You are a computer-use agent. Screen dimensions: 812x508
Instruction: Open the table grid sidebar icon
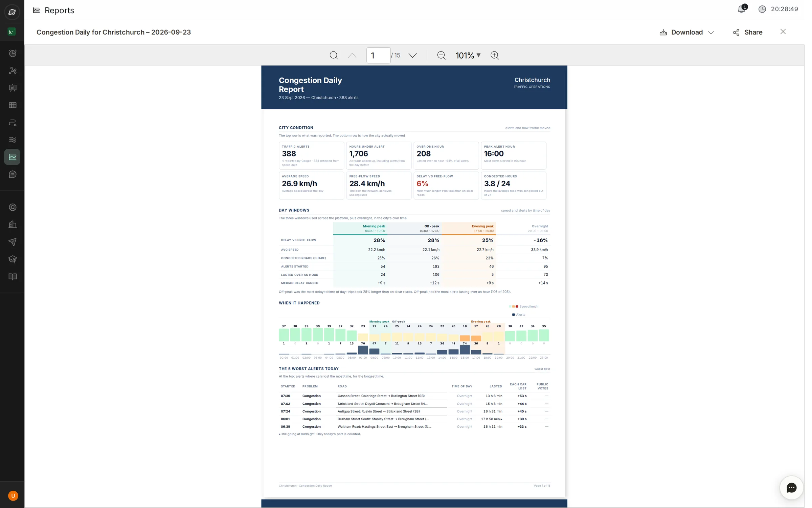13,105
